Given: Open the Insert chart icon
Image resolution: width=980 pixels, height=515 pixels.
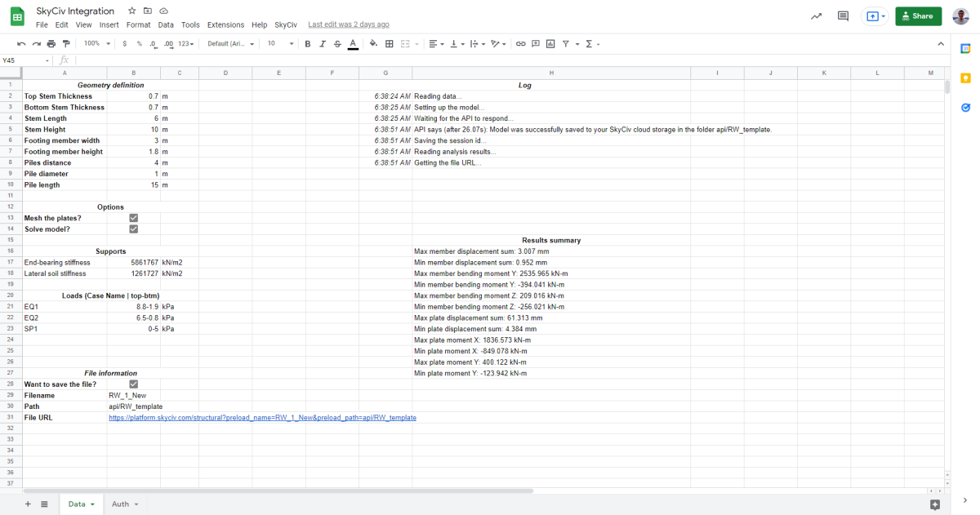Looking at the screenshot, I should pyautogui.click(x=550, y=44).
